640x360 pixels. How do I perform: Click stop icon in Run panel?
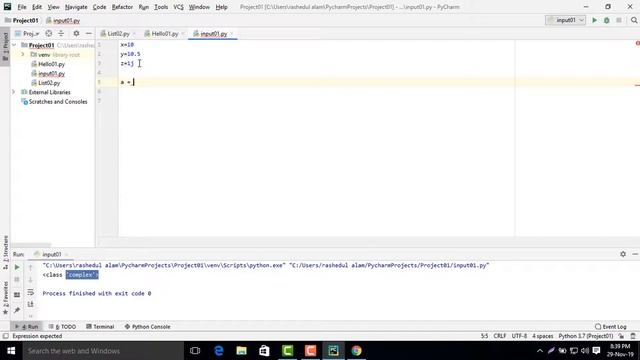[17, 280]
